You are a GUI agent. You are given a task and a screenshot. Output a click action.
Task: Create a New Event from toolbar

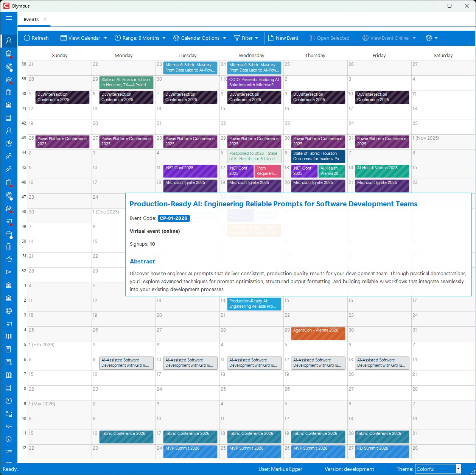tap(283, 38)
